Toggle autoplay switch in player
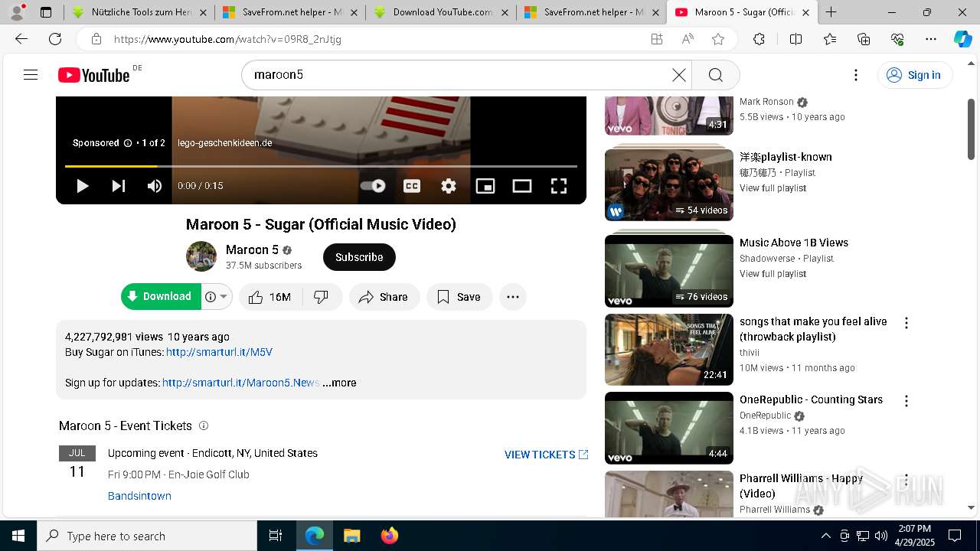The image size is (980, 551). click(x=373, y=186)
